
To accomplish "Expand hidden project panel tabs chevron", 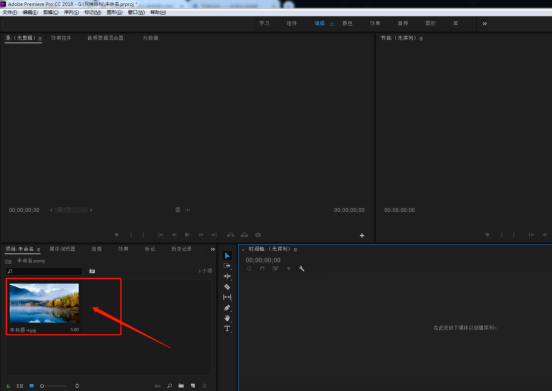I will (213, 249).
